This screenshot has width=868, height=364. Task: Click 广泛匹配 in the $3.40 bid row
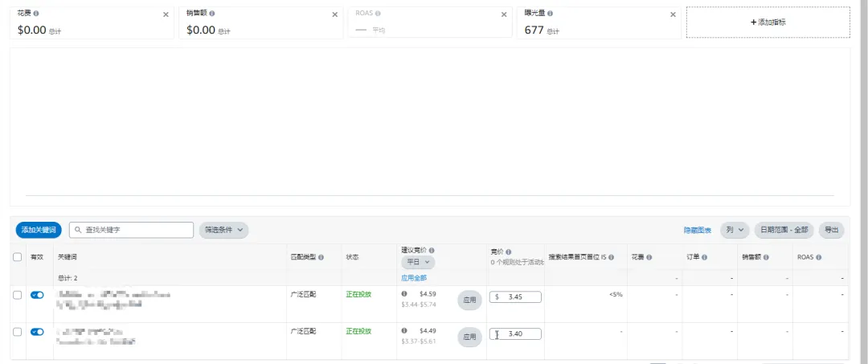[303, 331]
